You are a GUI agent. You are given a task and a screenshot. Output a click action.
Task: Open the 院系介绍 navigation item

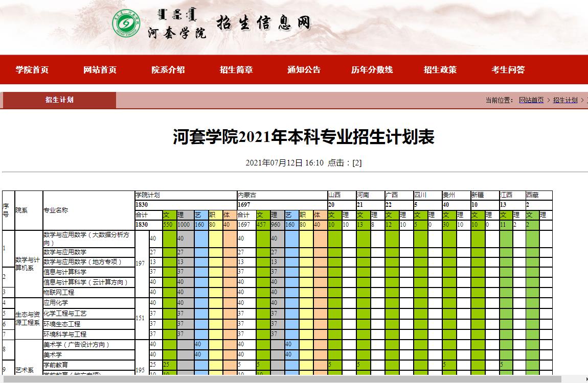pyautogui.click(x=168, y=70)
